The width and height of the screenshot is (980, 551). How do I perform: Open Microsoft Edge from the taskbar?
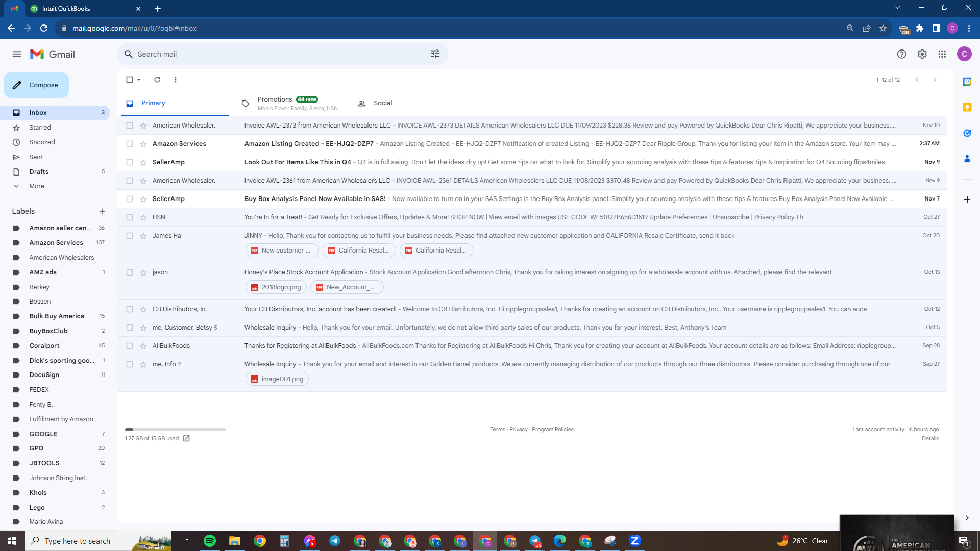pos(560,541)
